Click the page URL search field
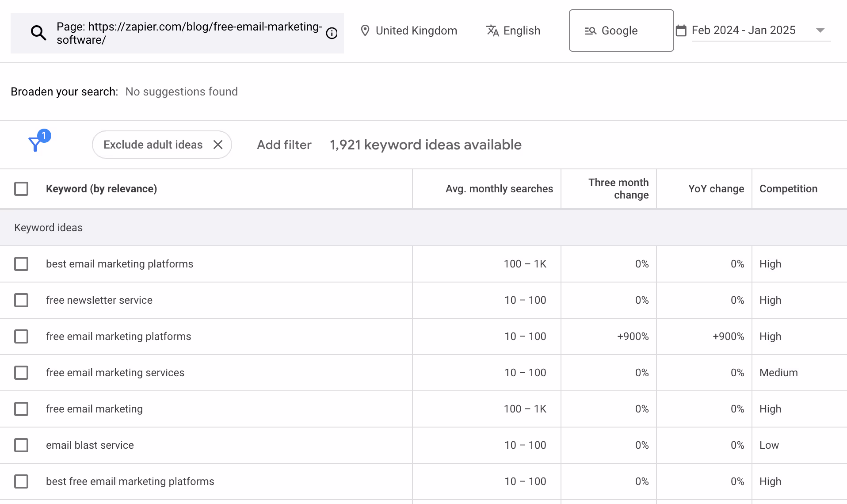 (177, 33)
